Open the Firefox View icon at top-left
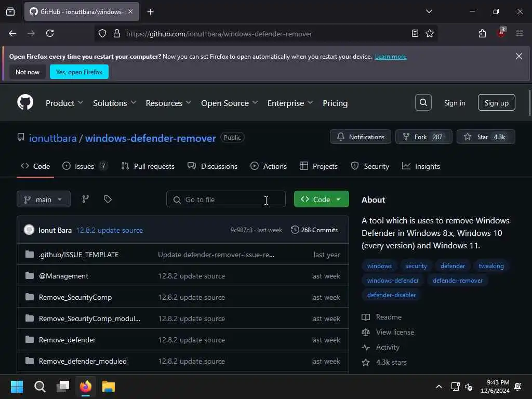This screenshot has height=399, width=532. coord(10,11)
